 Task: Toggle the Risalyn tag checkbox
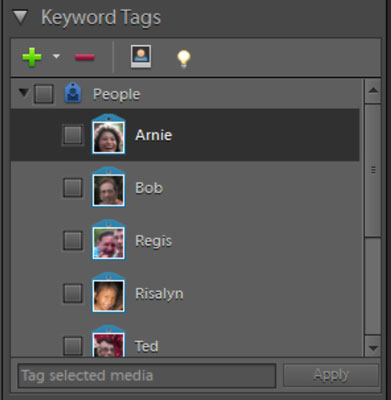pyautogui.click(x=73, y=293)
